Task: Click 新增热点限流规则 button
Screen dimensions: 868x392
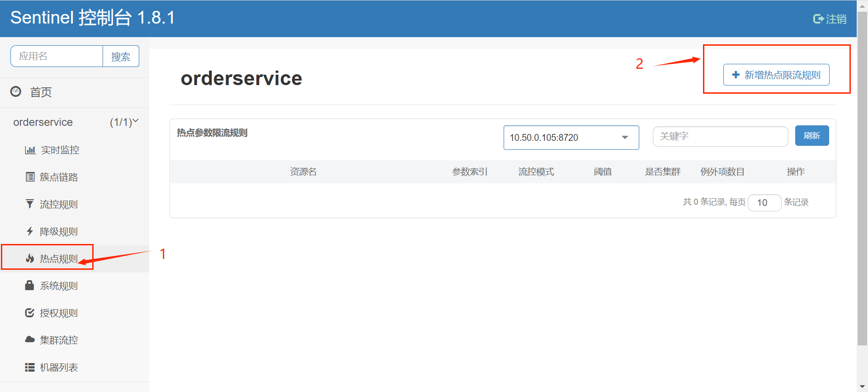Action: pos(776,75)
